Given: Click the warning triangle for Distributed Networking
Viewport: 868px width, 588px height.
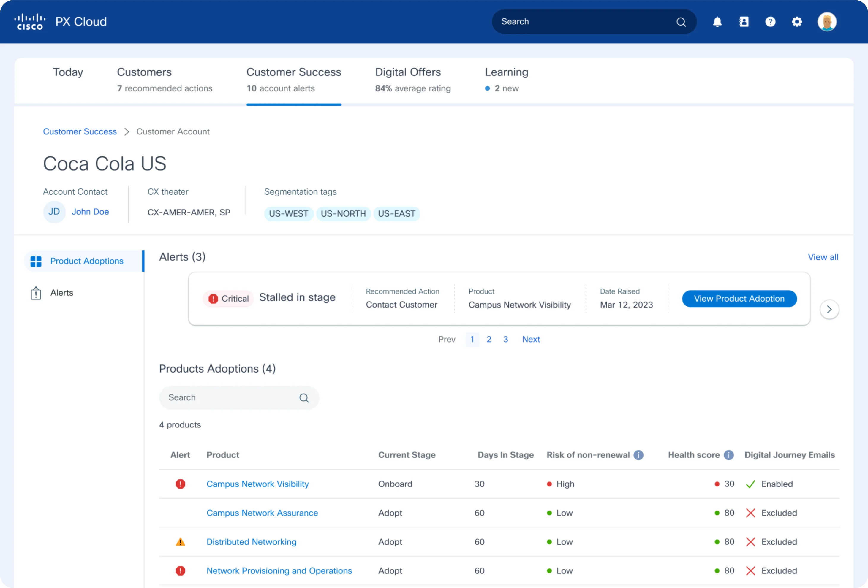Looking at the screenshot, I should coord(180,542).
